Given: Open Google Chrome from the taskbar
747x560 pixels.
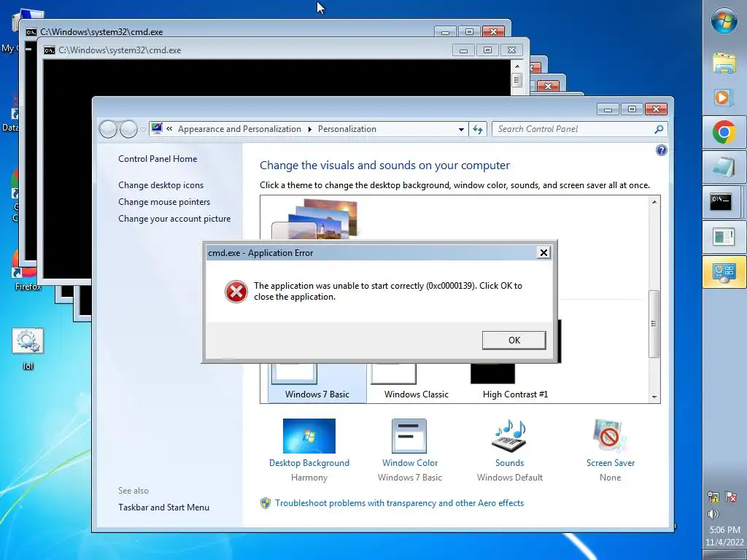Looking at the screenshot, I should tap(724, 132).
